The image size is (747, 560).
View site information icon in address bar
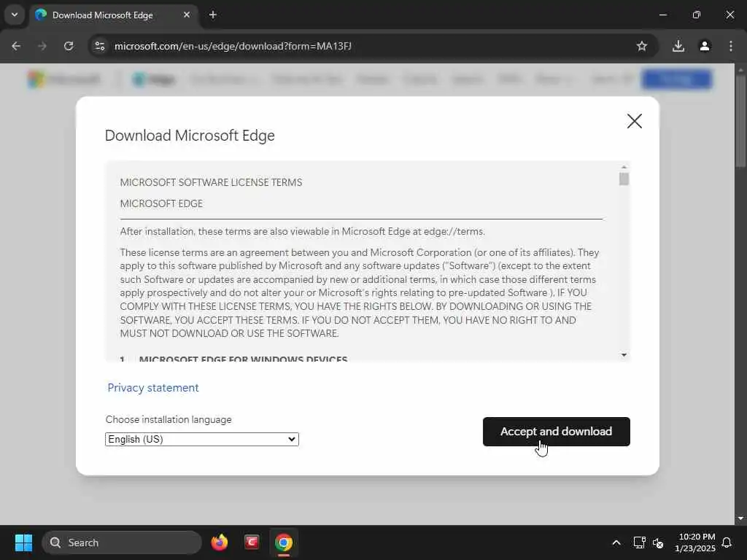tap(99, 46)
